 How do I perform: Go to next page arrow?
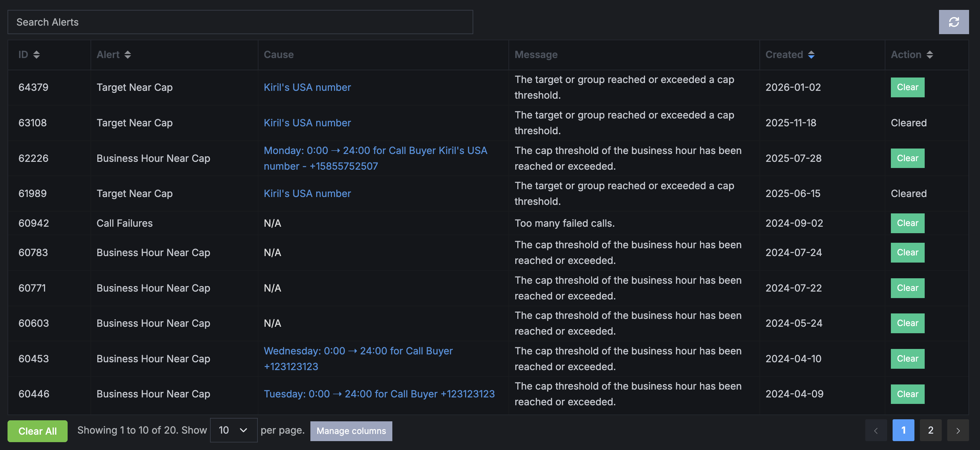click(957, 430)
